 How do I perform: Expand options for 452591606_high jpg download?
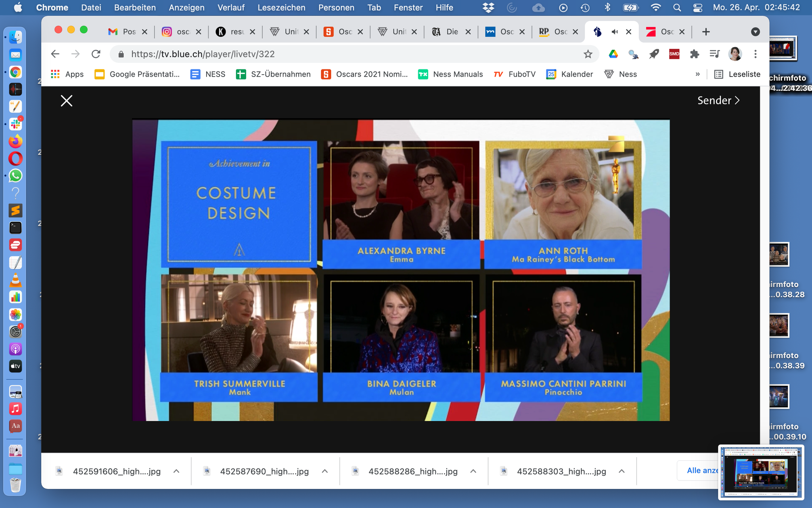(x=176, y=471)
